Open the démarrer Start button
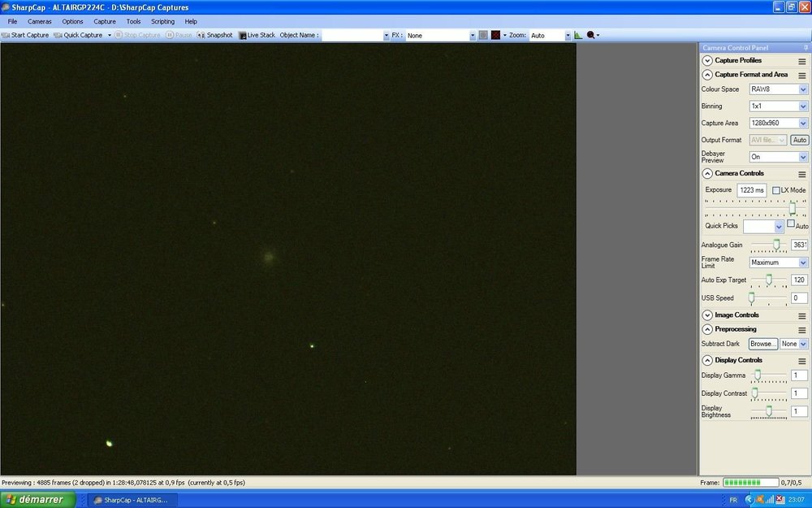812x508 pixels. (38, 500)
